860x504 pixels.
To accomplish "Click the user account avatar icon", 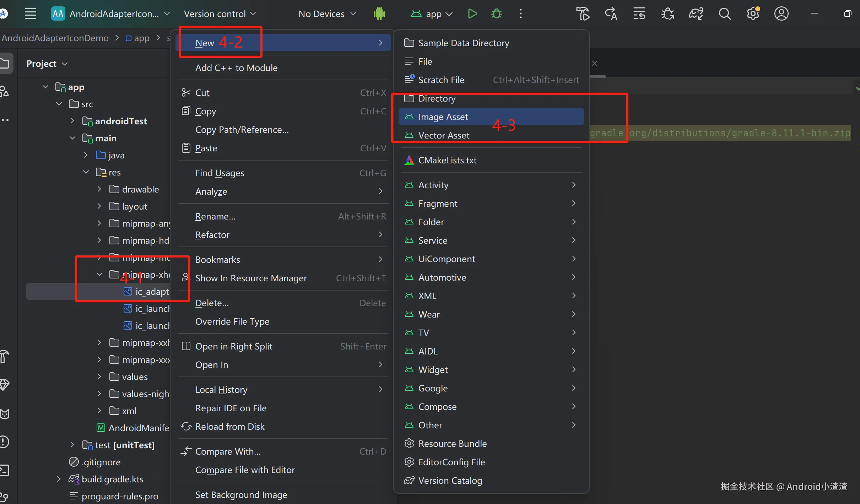I will 781,14.
